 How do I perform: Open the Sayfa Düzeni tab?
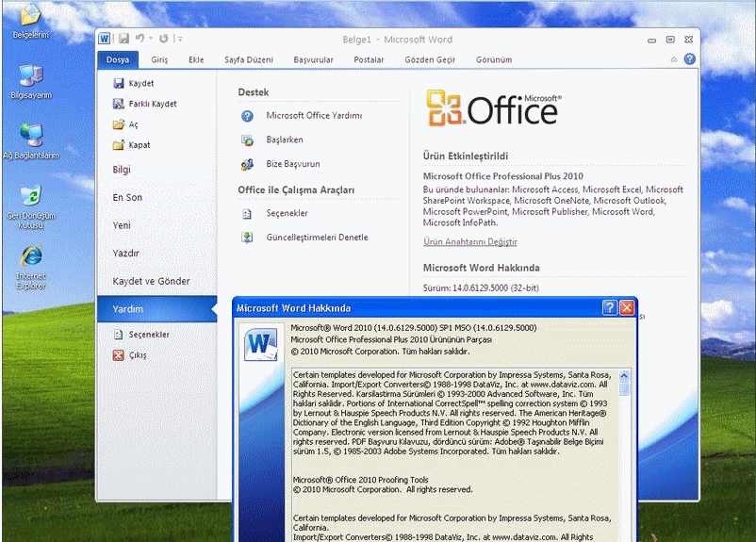click(x=249, y=59)
